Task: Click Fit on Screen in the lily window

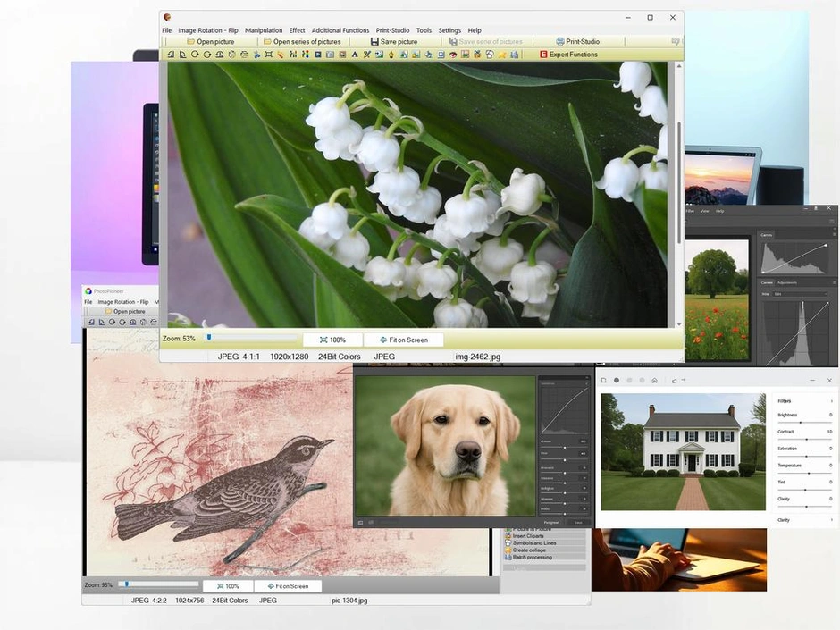Action: (404, 340)
